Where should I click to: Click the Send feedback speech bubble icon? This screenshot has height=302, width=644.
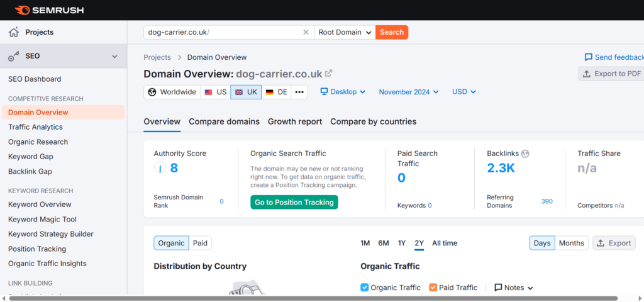click(589, 57)
